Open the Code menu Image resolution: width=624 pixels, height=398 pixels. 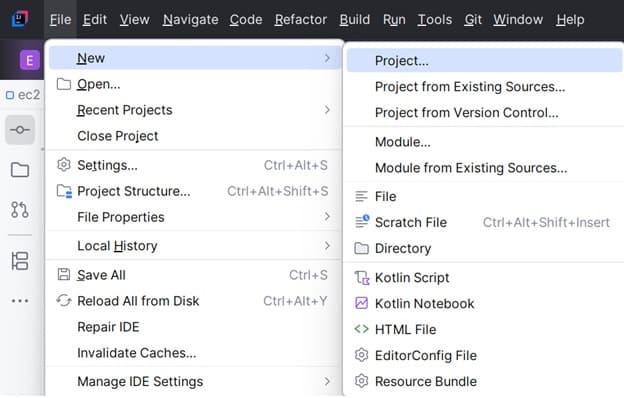click(x=246, y=20)
